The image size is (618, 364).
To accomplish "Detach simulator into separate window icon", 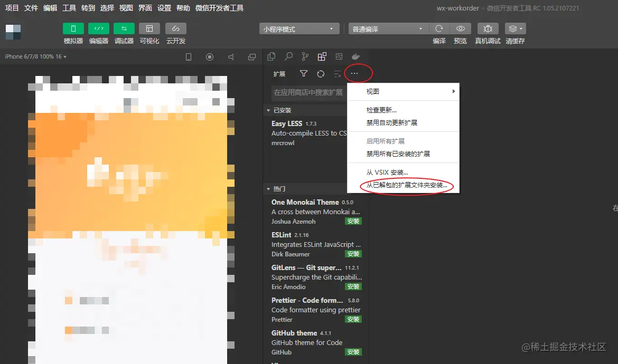I will click(x=252, y=57).
